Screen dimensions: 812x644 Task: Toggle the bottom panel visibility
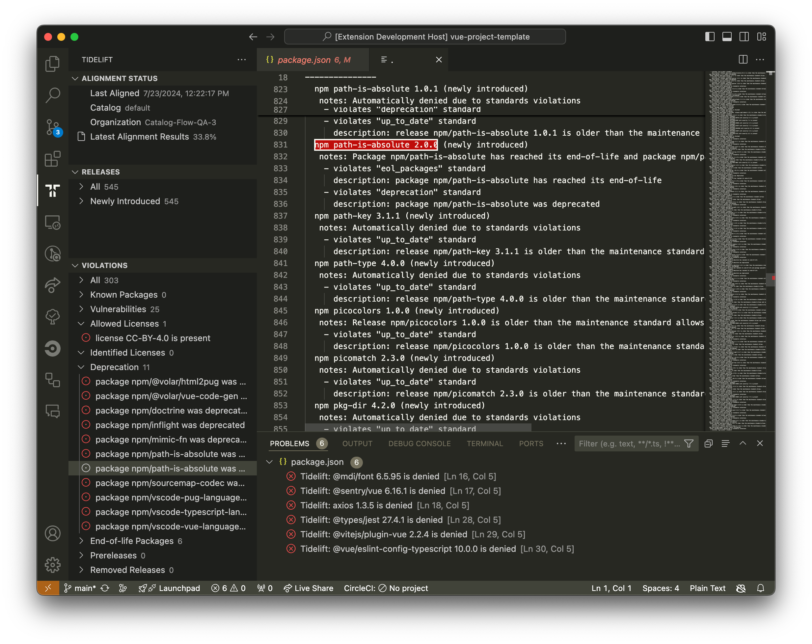coord(727,37)
